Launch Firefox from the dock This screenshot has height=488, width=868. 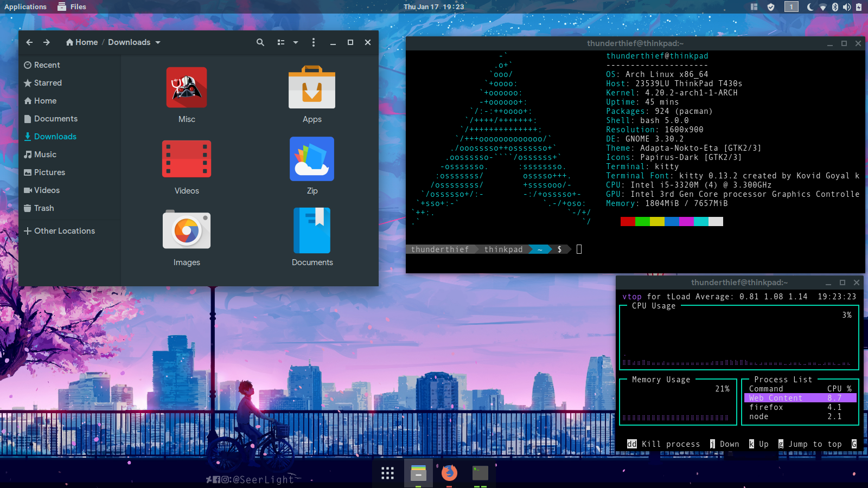coord(450,473)
